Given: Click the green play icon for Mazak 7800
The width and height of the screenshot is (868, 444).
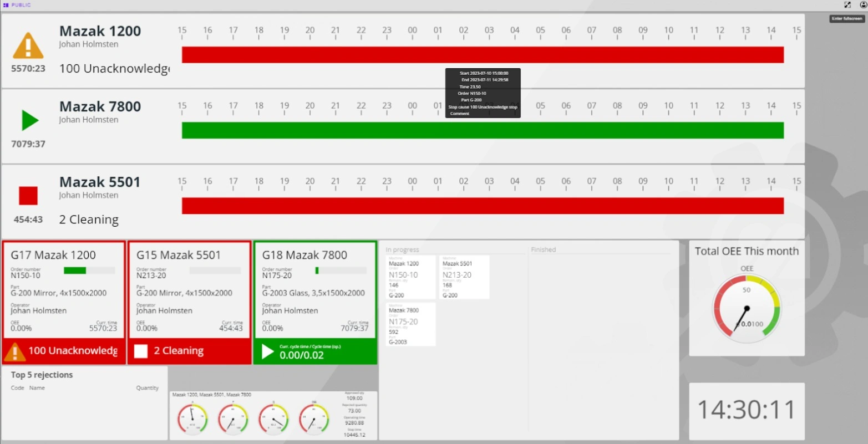Looking at the screenshot, I should [x=29, y=120].
